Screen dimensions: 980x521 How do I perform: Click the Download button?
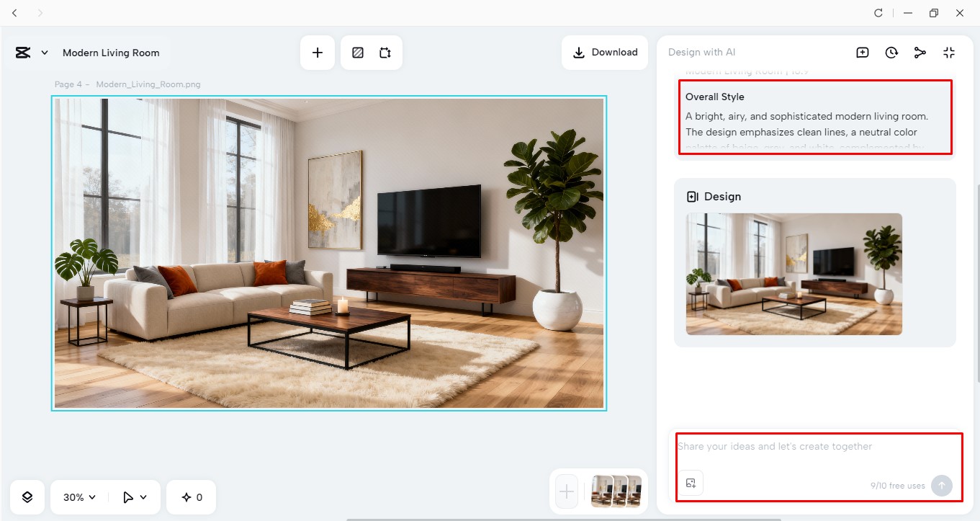pos(604,52)
